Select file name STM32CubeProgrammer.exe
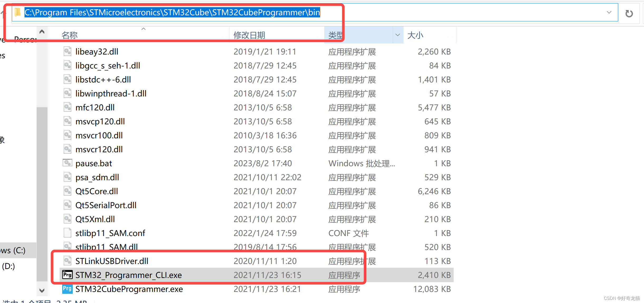Image resolution: width=644 pixels, height=303 pixels. (129, 289)
